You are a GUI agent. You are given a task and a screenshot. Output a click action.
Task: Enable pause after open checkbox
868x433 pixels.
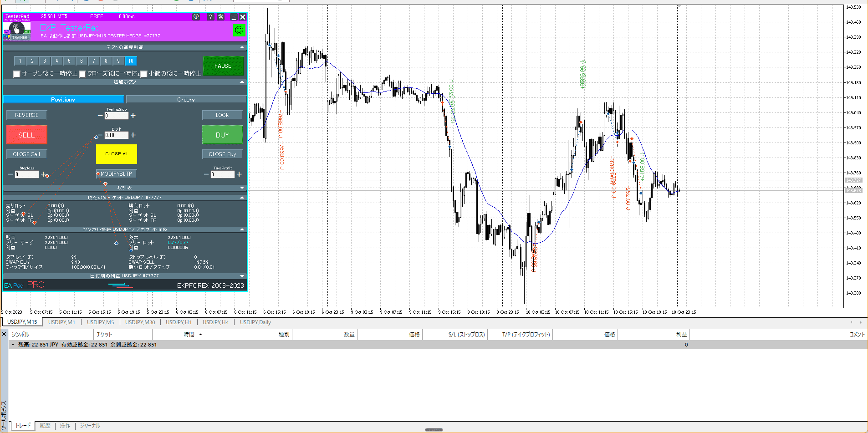click(x=17, y=74)
